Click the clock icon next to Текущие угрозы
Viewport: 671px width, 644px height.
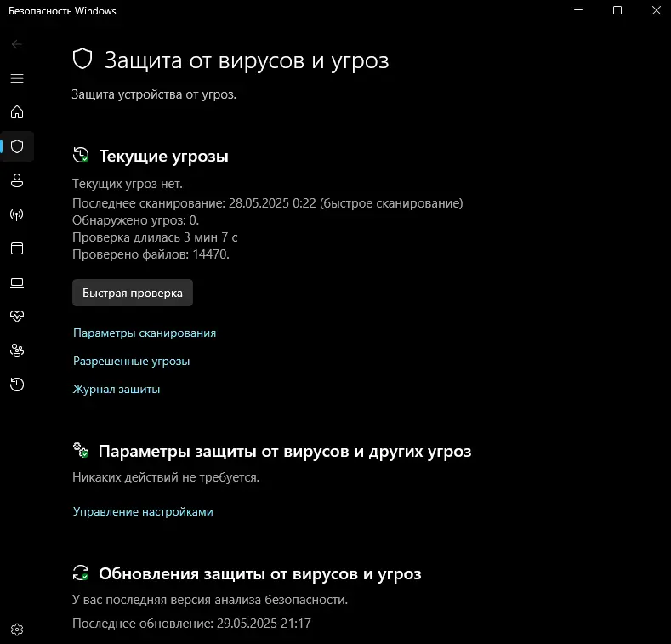click(x=81, y=155)
